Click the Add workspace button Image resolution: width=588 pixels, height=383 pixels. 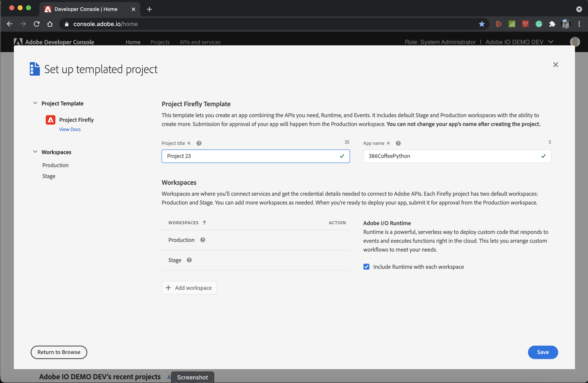click(x=189, y=287)
